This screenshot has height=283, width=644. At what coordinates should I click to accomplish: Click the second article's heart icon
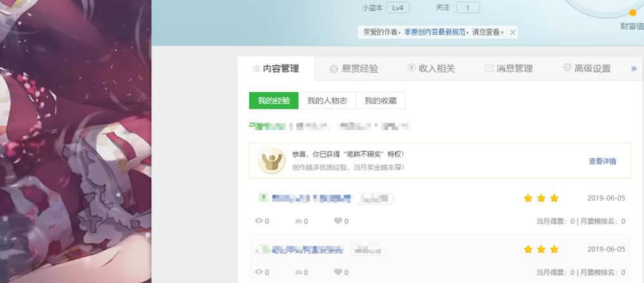point(337,272)
